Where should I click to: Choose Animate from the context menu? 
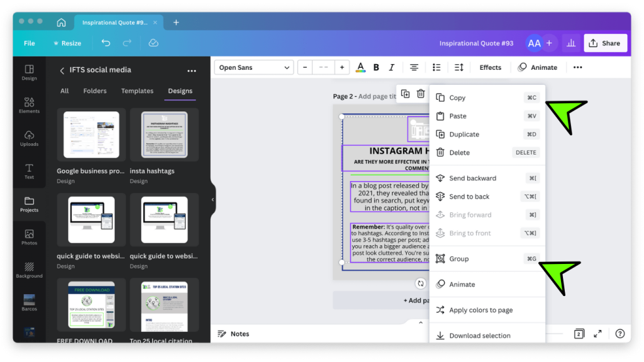[487, 284]
